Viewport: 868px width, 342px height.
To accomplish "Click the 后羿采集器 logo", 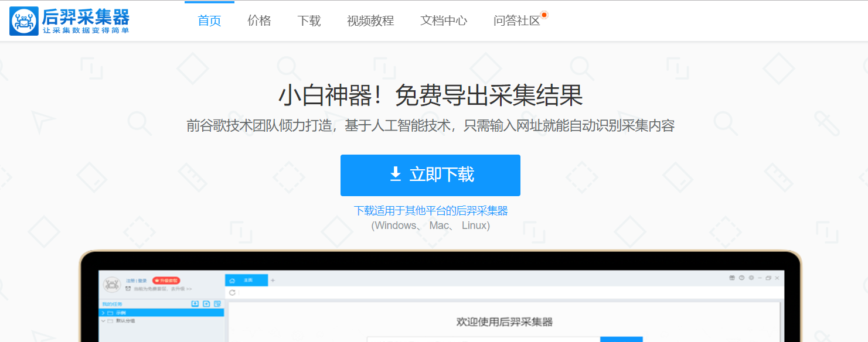I will point(69,21).
